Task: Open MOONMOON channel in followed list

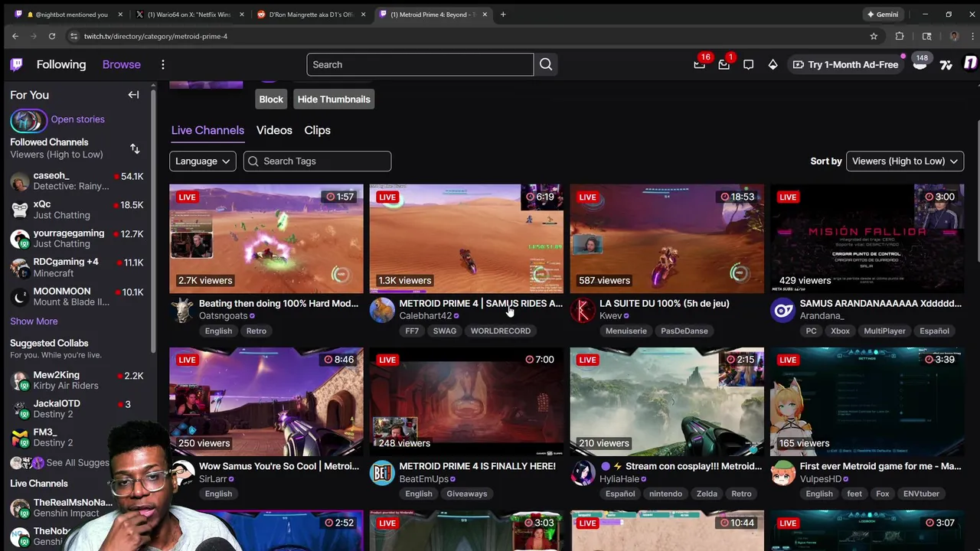Action: [77, 297]
